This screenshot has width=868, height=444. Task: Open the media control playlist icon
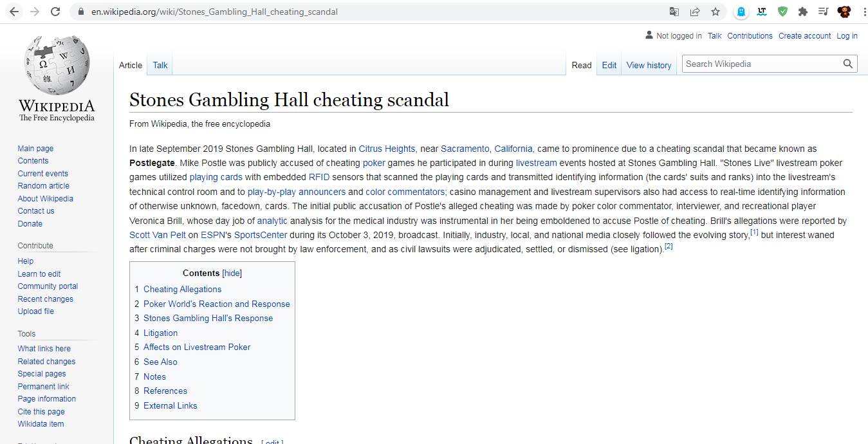point(823,12)
